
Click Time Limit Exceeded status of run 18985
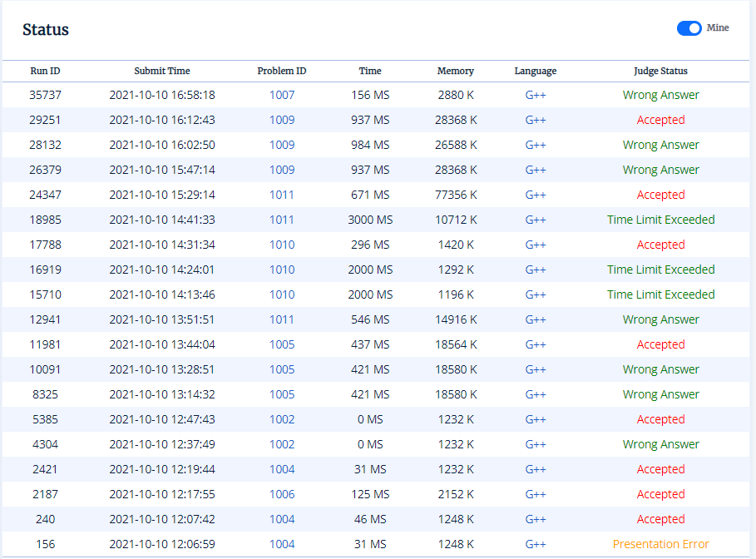pyautogui.click(x=660, y=220)
